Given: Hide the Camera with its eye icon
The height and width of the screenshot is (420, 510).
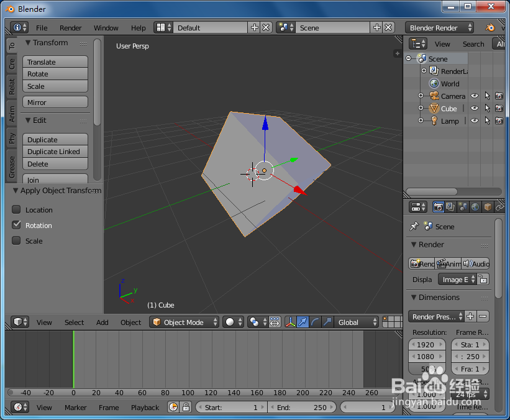Looking at the screenshot, I should 475,96.
